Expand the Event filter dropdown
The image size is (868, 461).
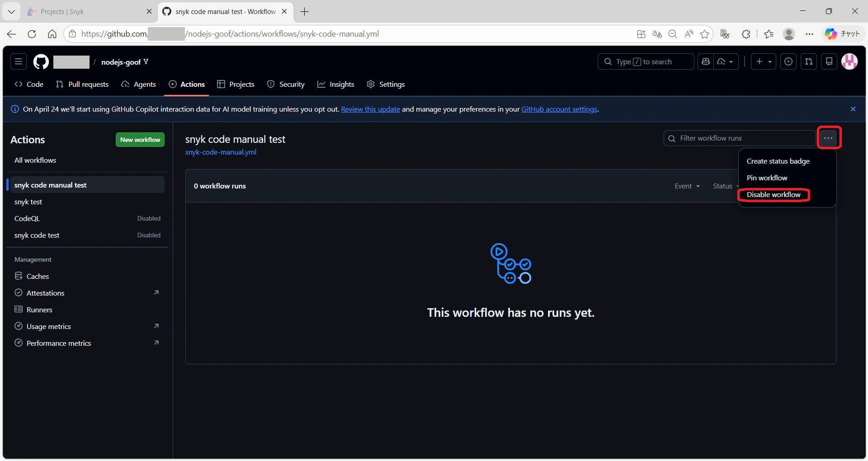click(687, 186)
